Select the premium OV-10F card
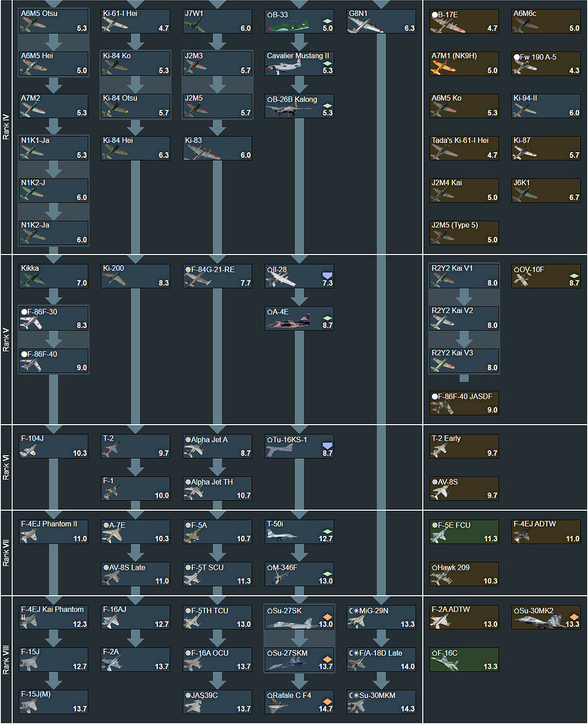Screen dimensions: 588x724 click(x=546, y=275)
